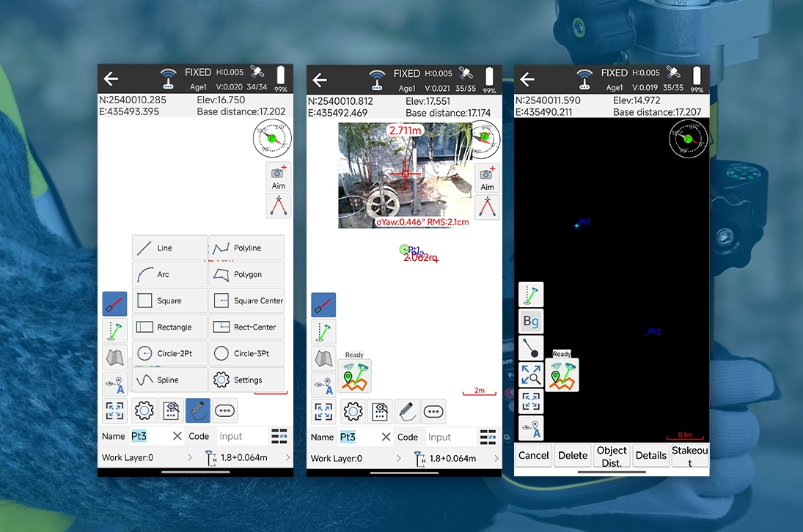Toggle the Bg background map button

(x=531, y=321)
